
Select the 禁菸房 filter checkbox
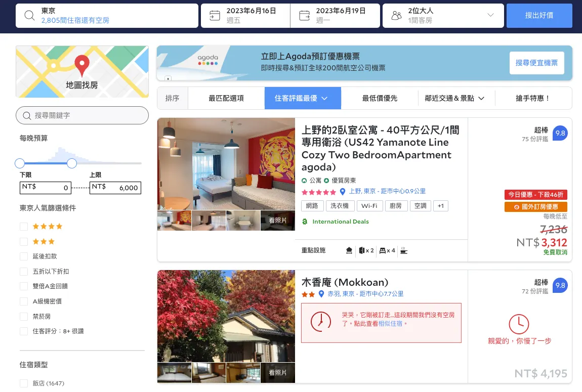pyautogui.click(x=24, y=316)
